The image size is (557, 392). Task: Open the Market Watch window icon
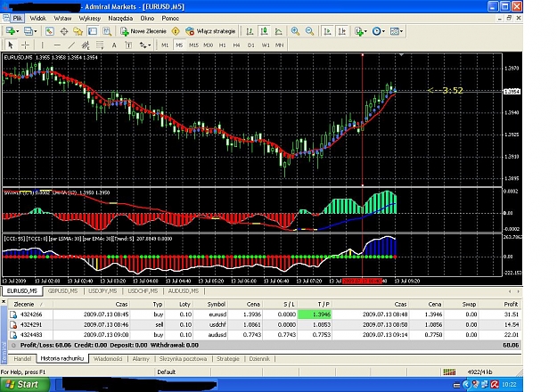pos(49,31)
